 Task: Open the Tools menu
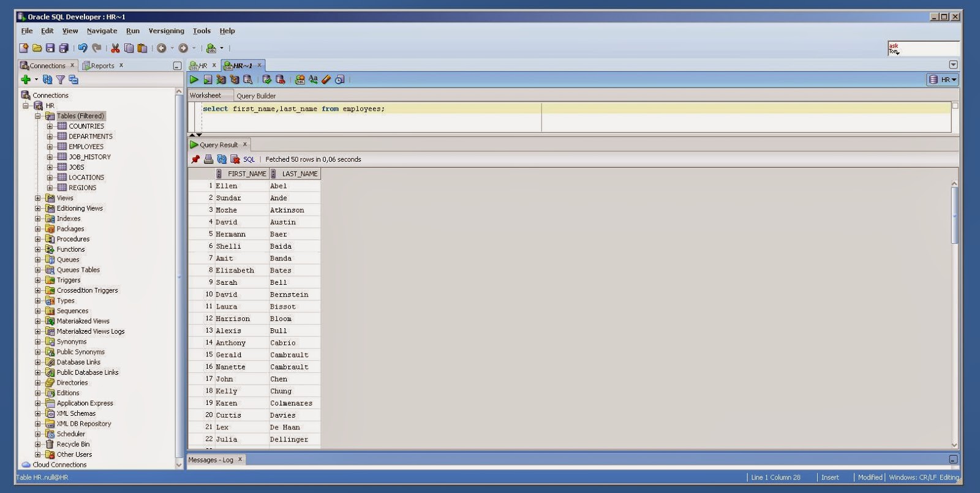[x=202, y=31]
